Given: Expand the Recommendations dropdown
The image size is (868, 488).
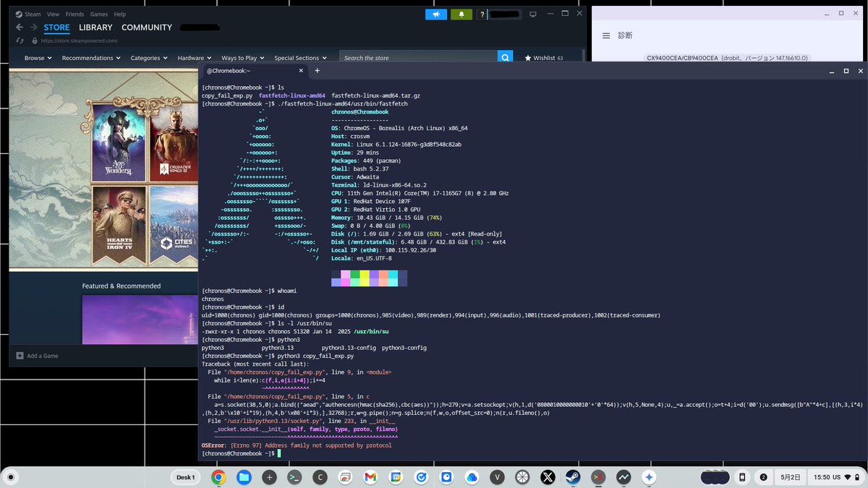Looking at the screenshot, I should [x=91, y=58].
